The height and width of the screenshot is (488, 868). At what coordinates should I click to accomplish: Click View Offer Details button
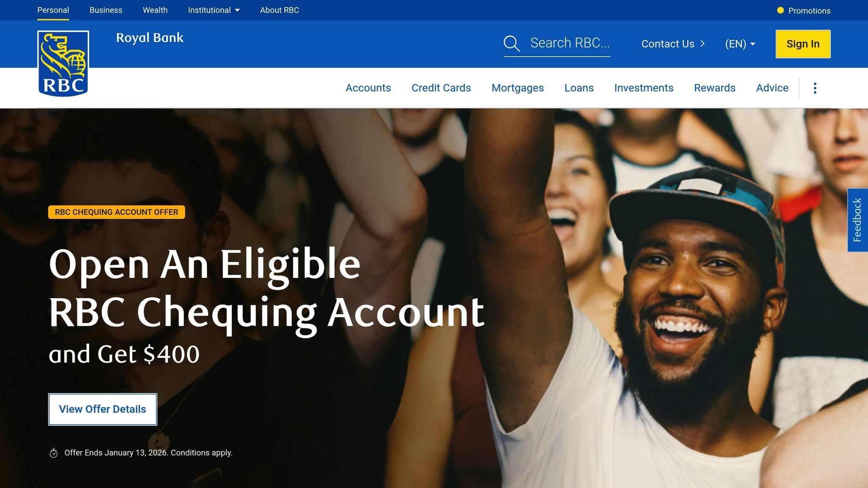click(x=103, y=409)
